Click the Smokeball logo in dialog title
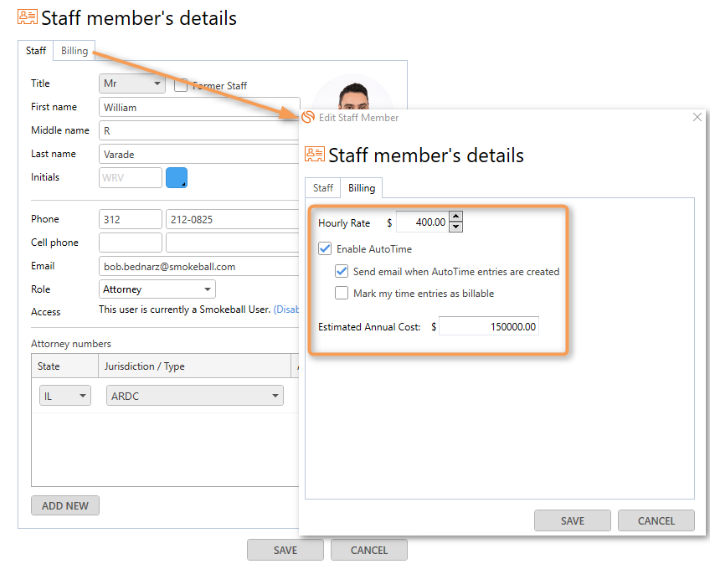Screen dimensions: 718x568 308,117
